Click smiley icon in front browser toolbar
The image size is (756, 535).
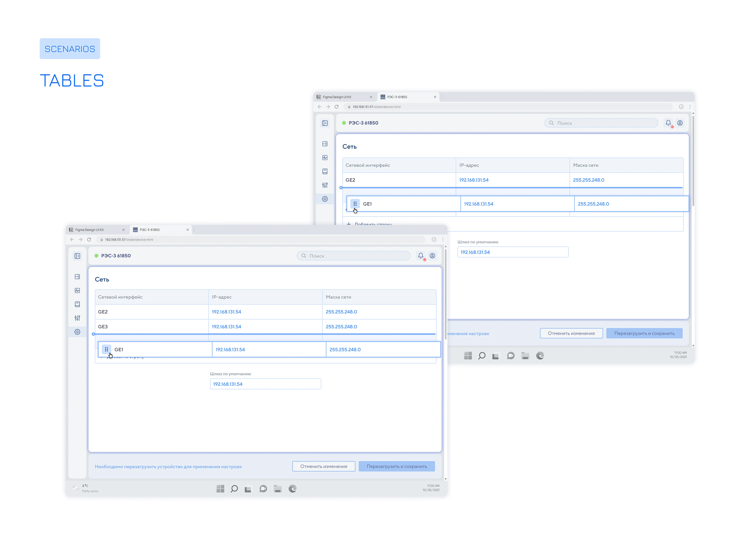[x=434, y=239]
